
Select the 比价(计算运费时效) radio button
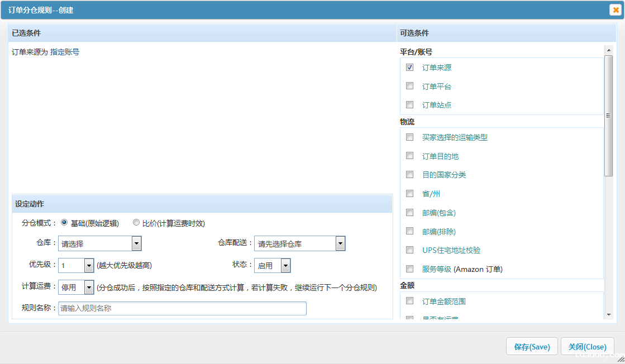(x=136, y=222)
